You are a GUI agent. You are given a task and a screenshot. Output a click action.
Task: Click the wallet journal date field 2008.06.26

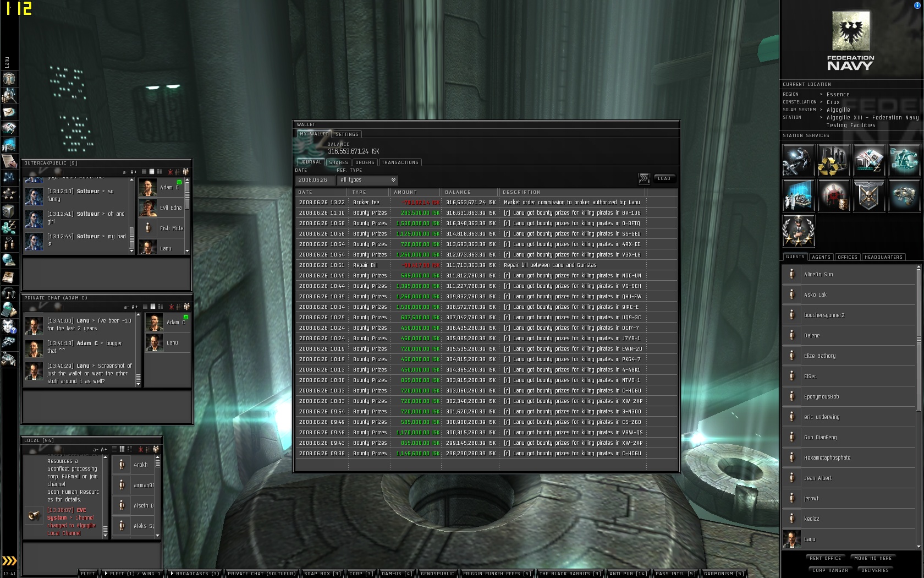(315, 180)
